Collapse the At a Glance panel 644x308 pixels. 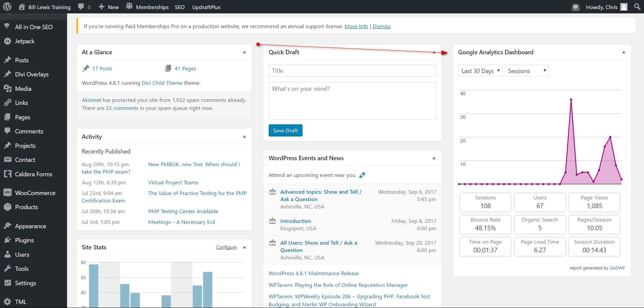245,52
